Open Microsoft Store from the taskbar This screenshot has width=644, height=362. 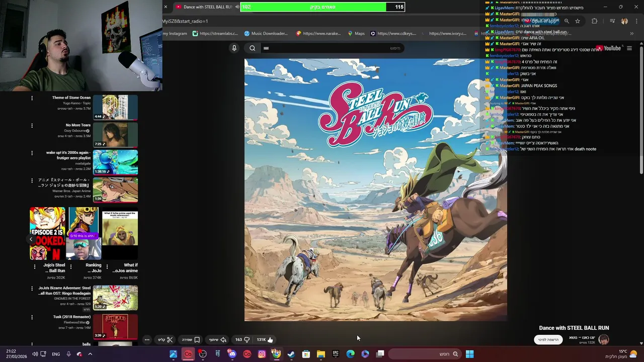pyautogui.click(x=306, y=354)
